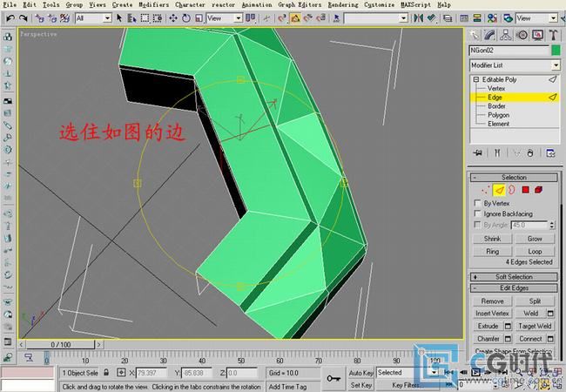Switch to the Hierarchy command panel
The image size is (566, 392).
pyautogui.click(x=506, y=35)
